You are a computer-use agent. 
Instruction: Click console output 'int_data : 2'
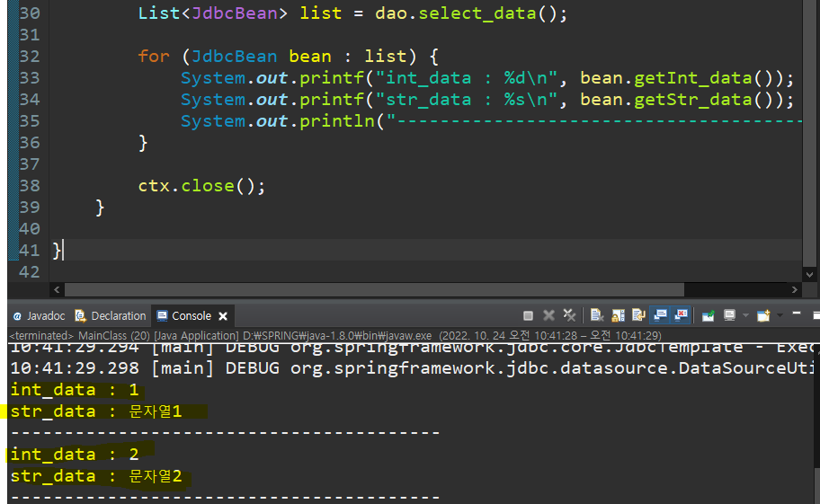point(75,455)
